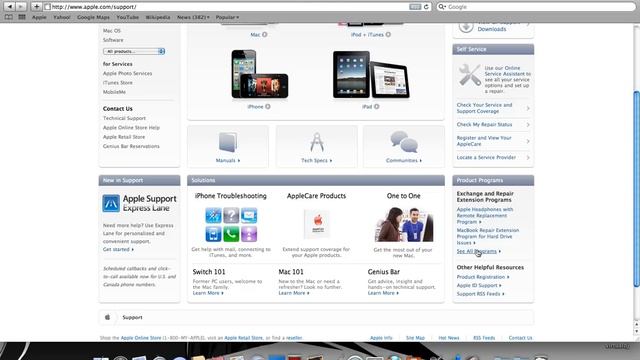Screen dimensions: 640x360
Task: Open Hot News footer link
Action: pyautogui.click(x=449, y=338)
